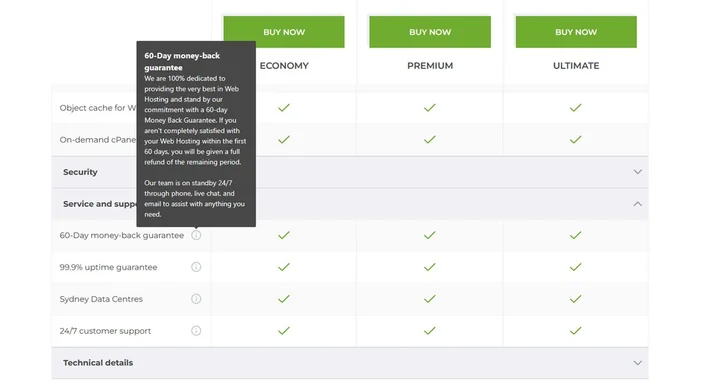Click info icon for 24/7 customer support
The width and height of the screenshot is (720, 390).
[196, 331]
